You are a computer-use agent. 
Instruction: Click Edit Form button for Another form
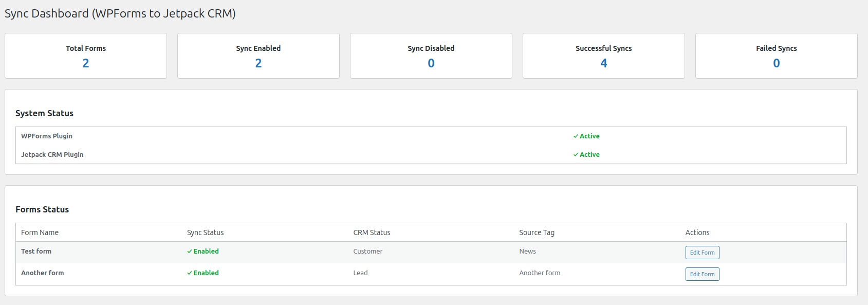[x=702, y=274]
